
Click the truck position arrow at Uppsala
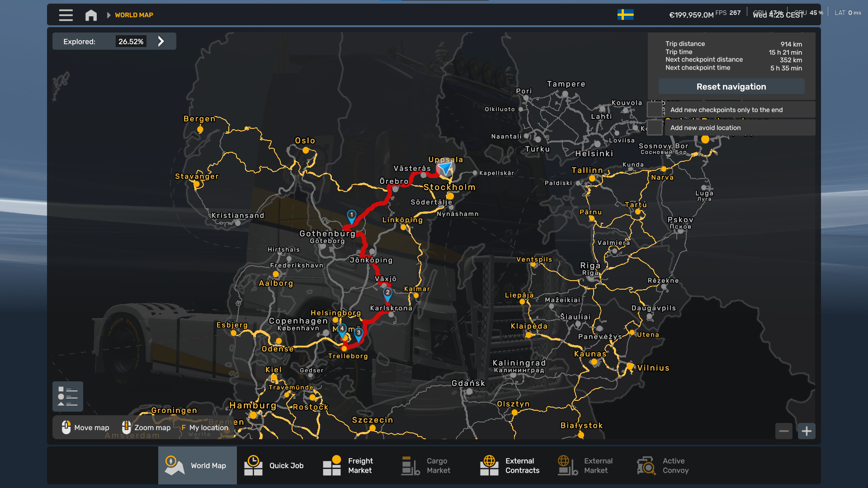[445, 169]
